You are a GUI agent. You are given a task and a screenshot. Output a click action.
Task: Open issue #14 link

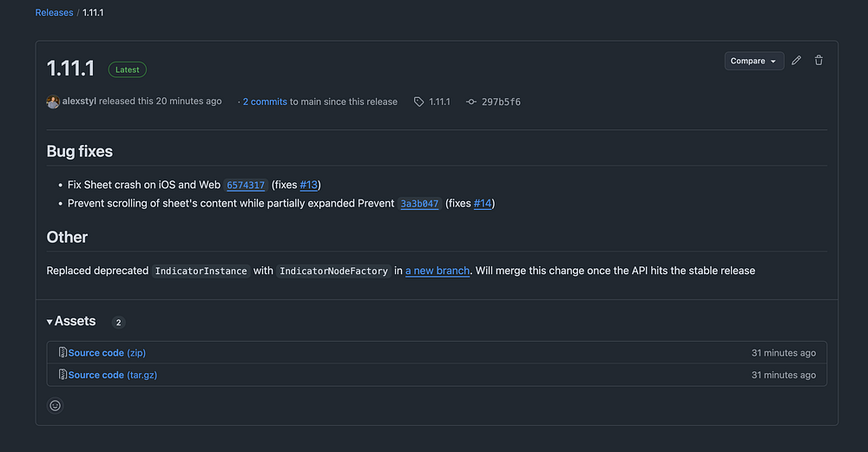[x=482, y=204]
